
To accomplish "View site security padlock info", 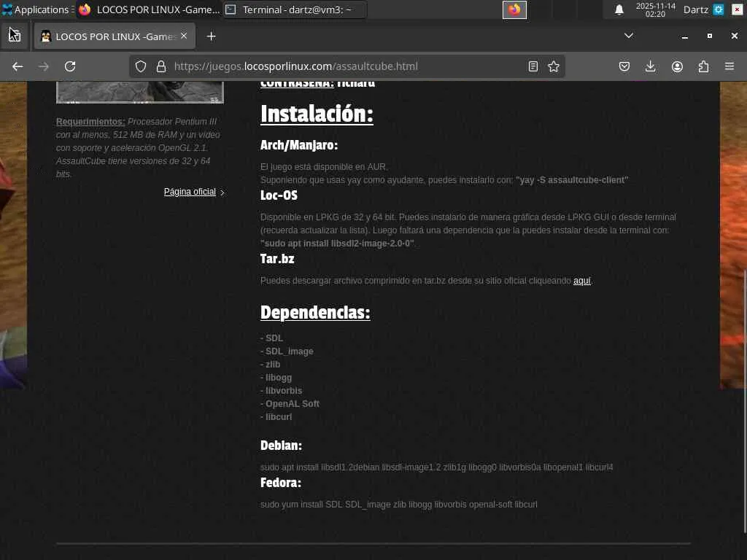I will pyautogui.click(x=161, y=66).
